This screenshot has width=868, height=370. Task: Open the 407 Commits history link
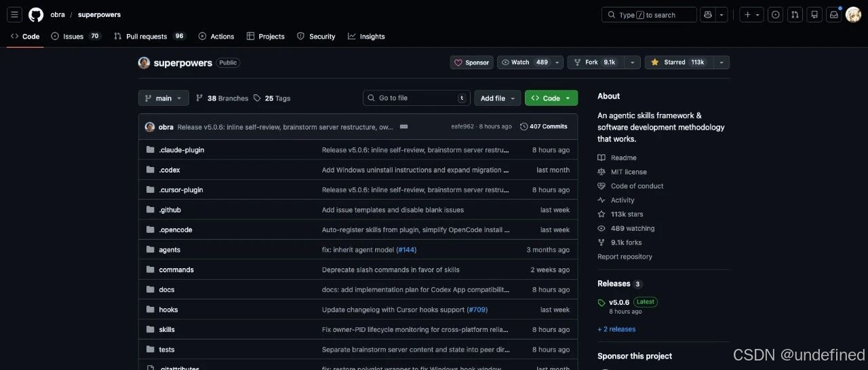point(544,127)
